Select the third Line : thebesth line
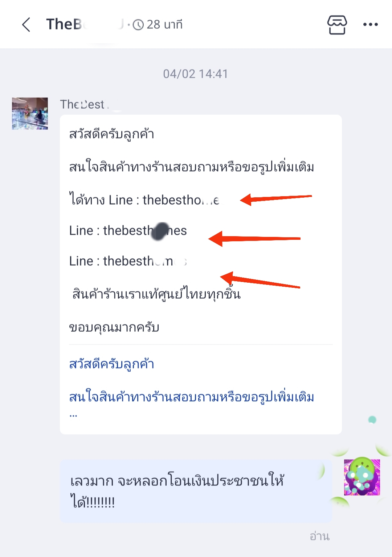The image size is (392, 557). (128, 261)
